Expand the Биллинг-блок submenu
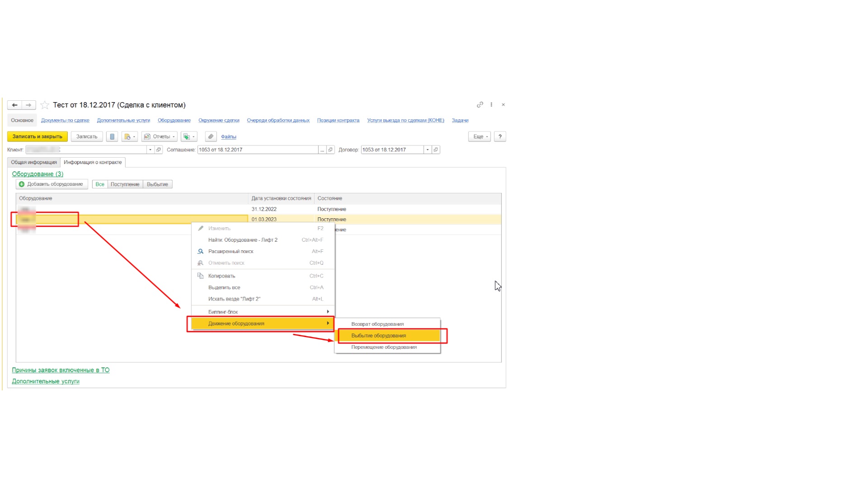The height and width of the screenshot is (488, 868). 263,312
